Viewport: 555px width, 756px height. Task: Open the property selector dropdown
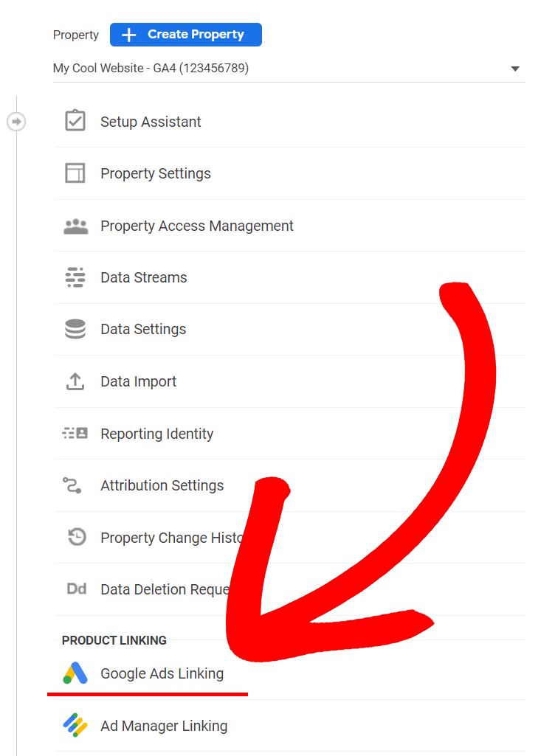516,68
